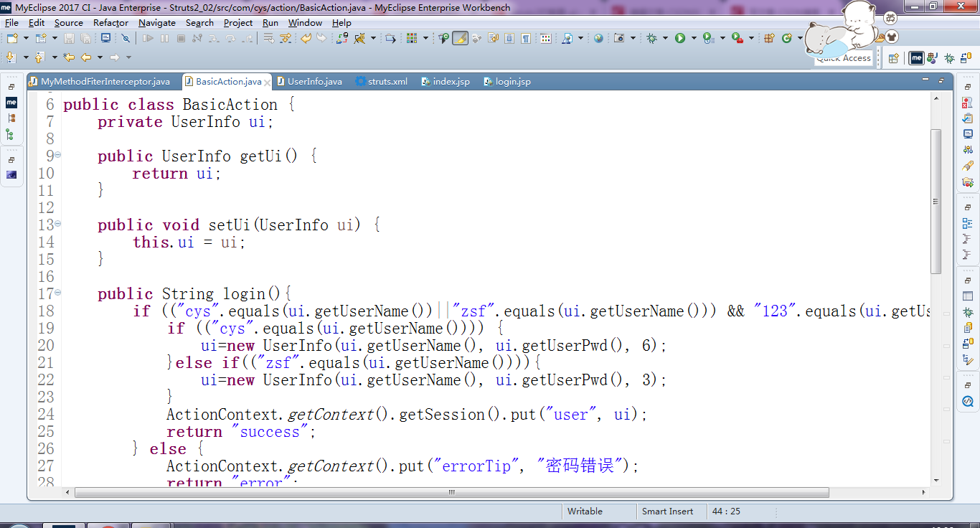
Task: Click the New Java Class icon
Action: 786,38
